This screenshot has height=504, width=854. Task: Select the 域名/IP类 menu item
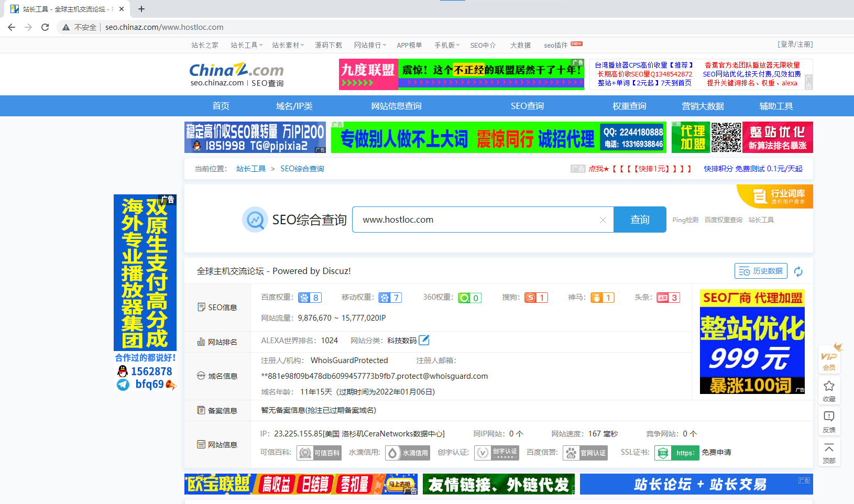[293, 106]
